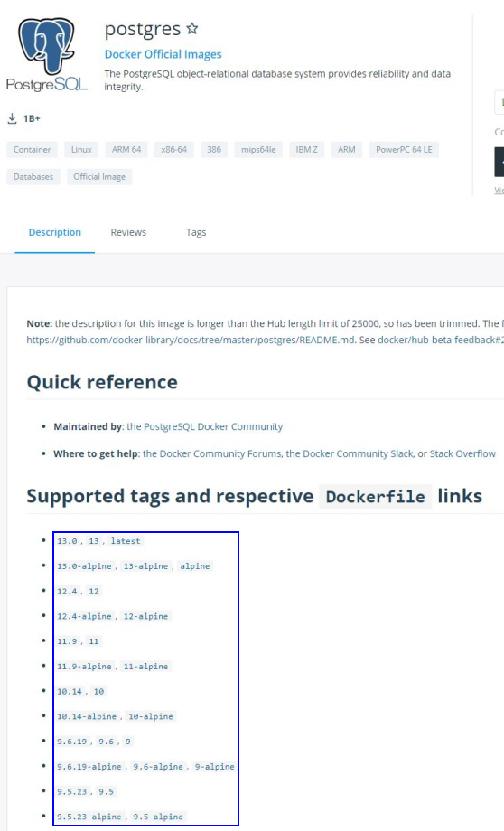The height and width of the screenshot is (831, 504).
Task: Open the 10.14 tag link
Action: click(70, 691)
